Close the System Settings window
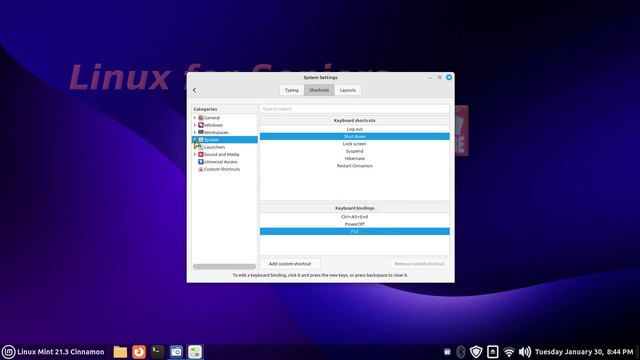Image resolution: width=640 pixels, height=360 pixels. pos(449,77)
